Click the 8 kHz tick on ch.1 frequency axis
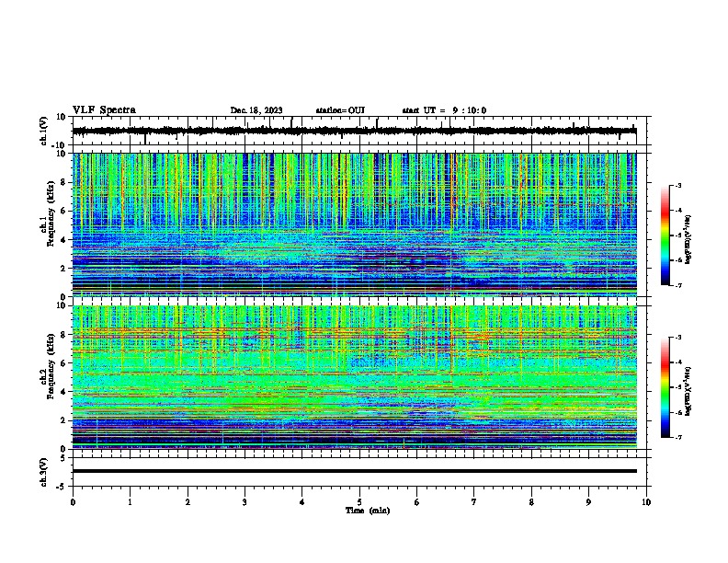This screenshot has height=563, width=728. 64,182
